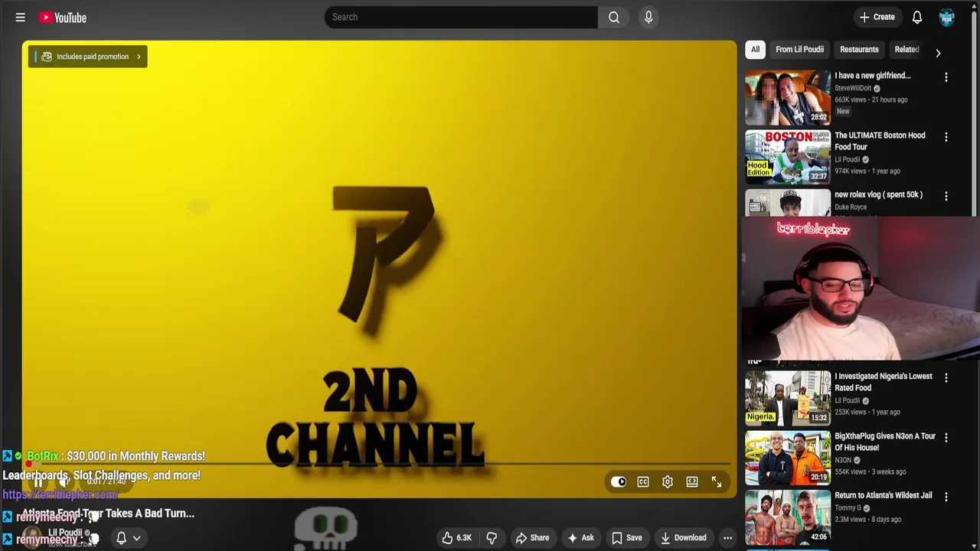Click the search magnifier button
This screenshot has width=980, height=551.
tap(614, 17)
